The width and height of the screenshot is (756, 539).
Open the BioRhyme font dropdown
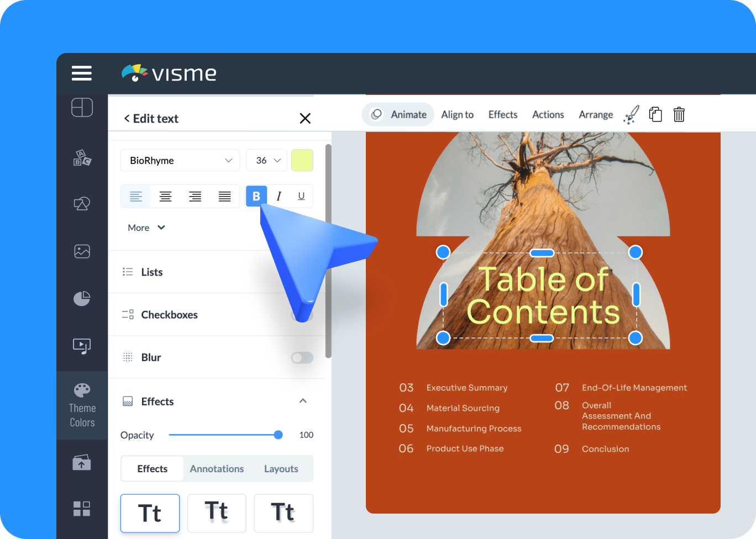click(x=180, y=160)
